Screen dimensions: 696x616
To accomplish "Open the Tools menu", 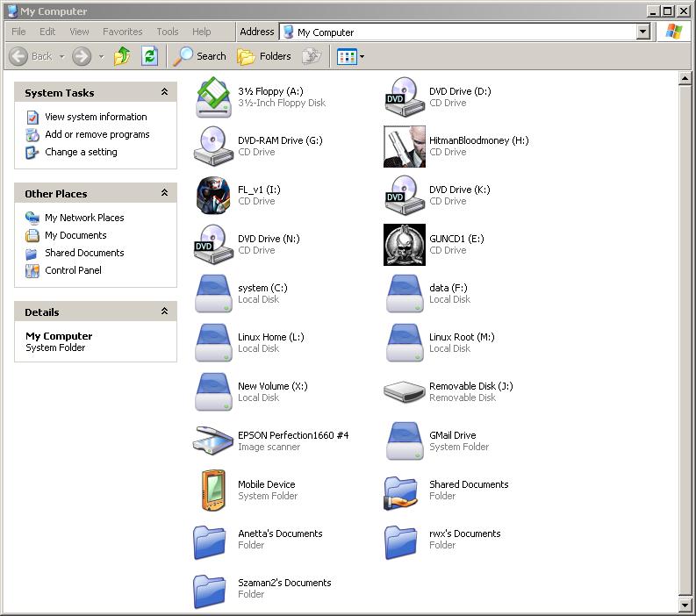I will click(x=167, y=32).
